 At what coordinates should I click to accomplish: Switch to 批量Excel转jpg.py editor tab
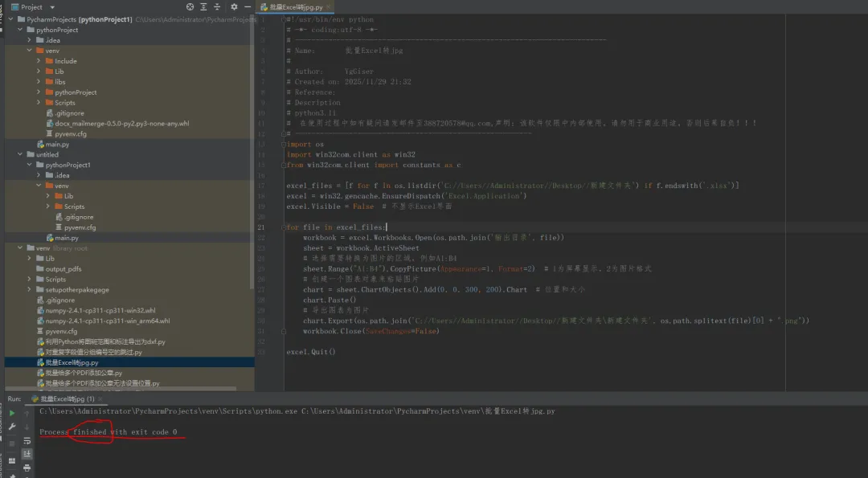click(x=296, y=6)
